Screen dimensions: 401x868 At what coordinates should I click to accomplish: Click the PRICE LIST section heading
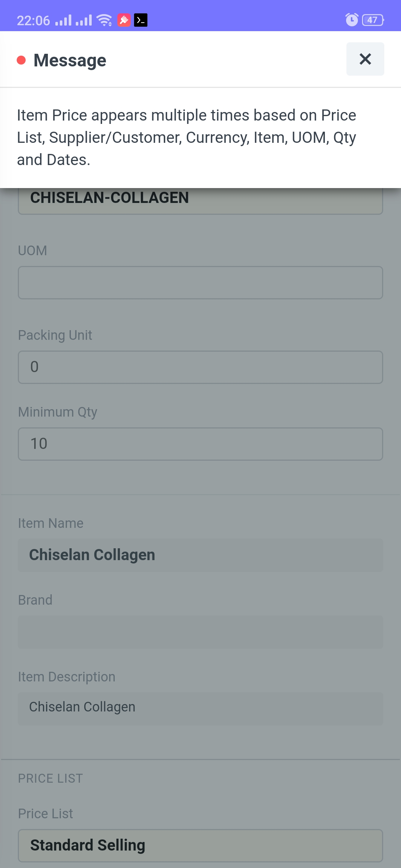coord(50,778)
